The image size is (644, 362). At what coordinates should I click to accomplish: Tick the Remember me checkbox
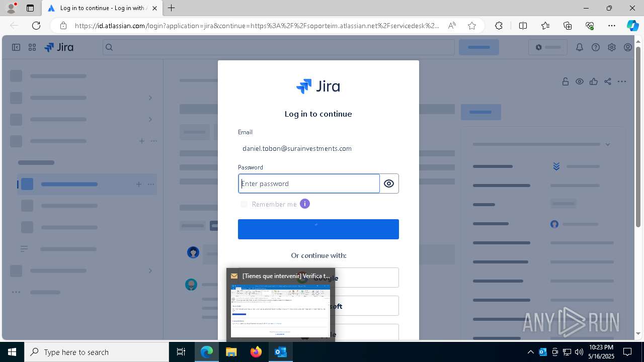pyautogui.click(x=244, y=204)
